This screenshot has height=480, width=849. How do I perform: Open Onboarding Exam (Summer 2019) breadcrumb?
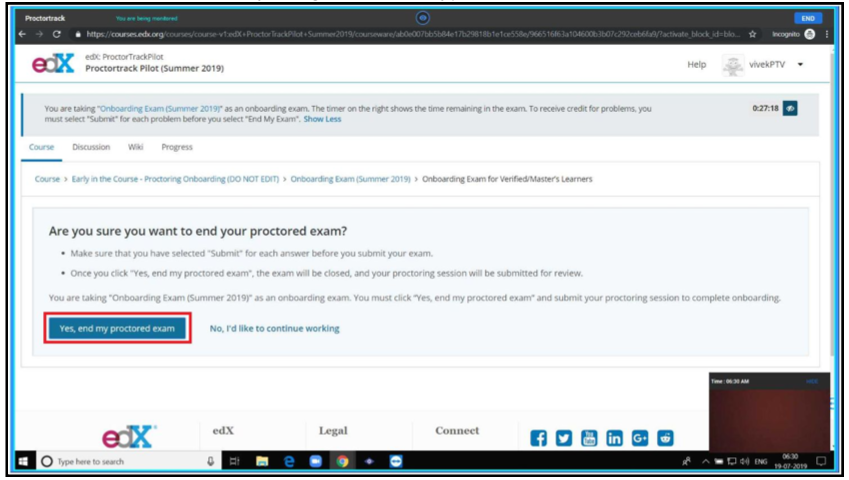350,179
